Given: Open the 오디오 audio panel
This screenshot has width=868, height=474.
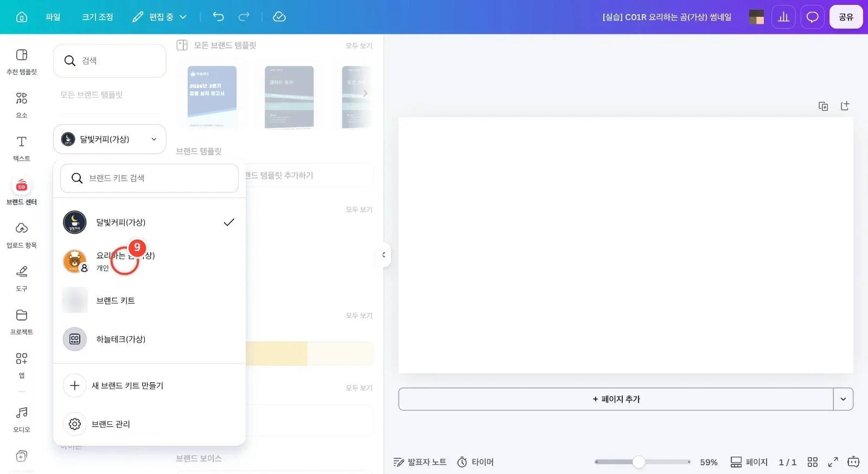Looking at the screenshot, I should pyautogui.click(x=22, y=420).
